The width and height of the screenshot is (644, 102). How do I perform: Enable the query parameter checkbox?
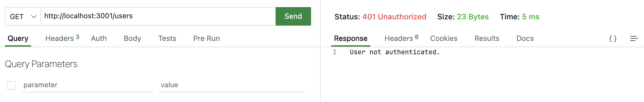11,85
